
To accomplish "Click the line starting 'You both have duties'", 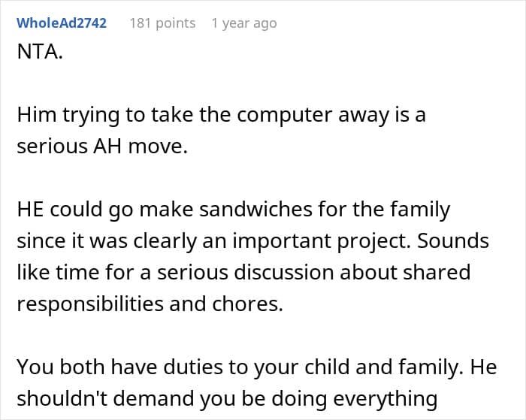I will point(257,367).
